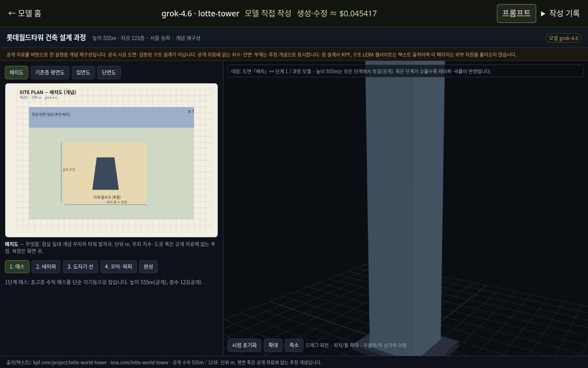Click the 출처(텍스트) footer line
The image size is (588, 368).
click(164, 362)
